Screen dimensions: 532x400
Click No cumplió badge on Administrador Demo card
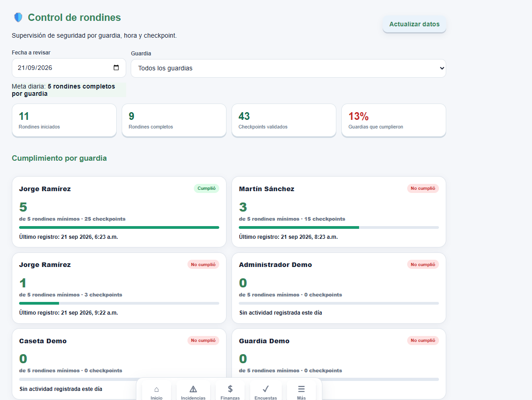tap(423, 264)
